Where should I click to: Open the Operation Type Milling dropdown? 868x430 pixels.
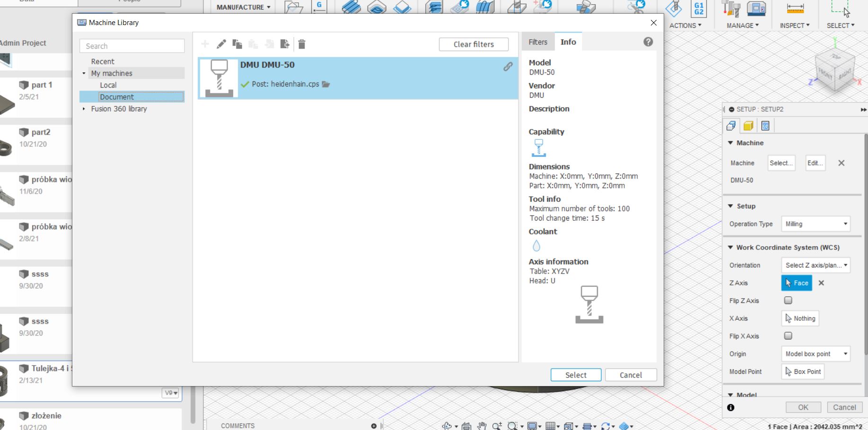[815, 224]
